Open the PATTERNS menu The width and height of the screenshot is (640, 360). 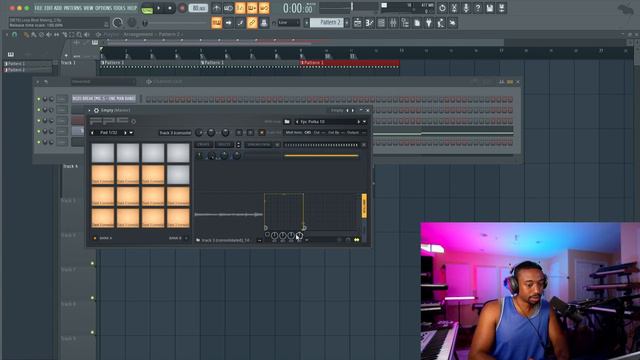tap(73, 8)
